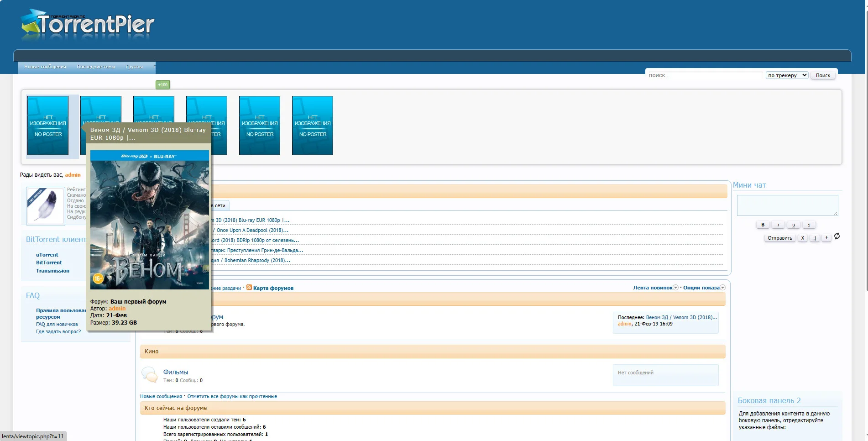Open the Преступления Грин-де-Вальда topic

[258, 250]
